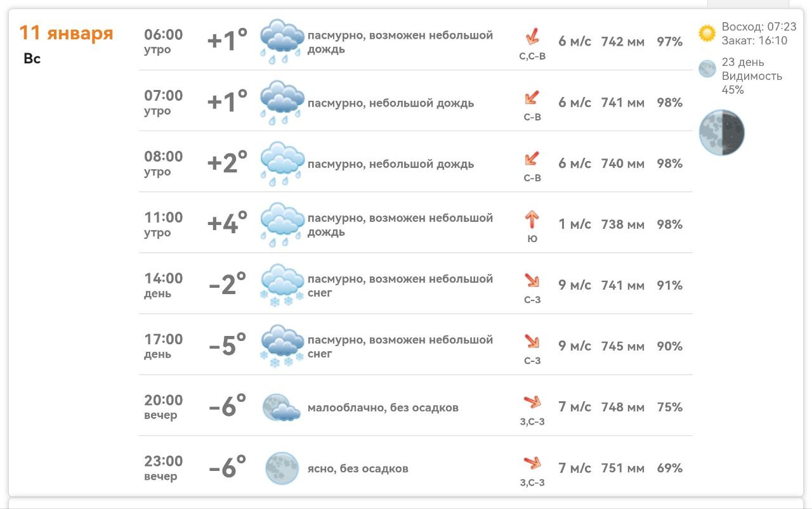Click the clear moon icon at 23:00

point(282,468)
